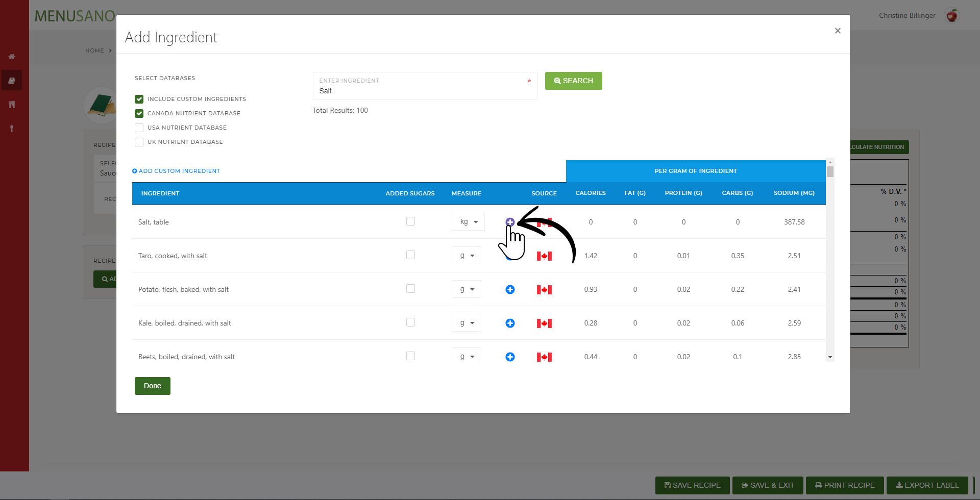
Task: Open measure dropdown for Salt, table
Action: (468, 222)
